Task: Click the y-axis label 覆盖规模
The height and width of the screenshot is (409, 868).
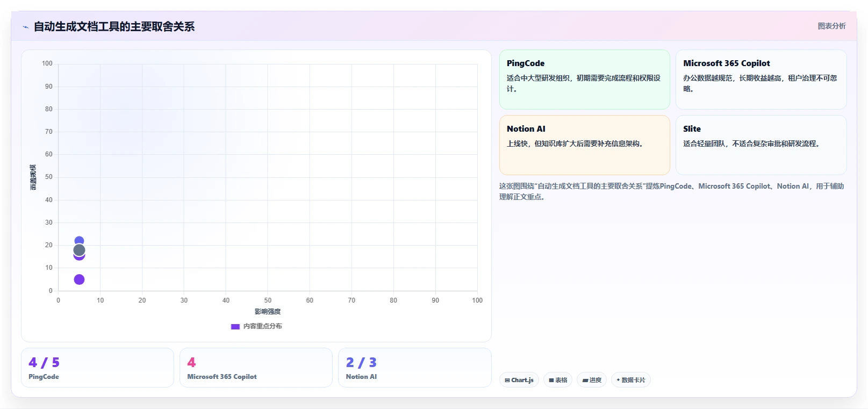Action: (x=33, y=177)
